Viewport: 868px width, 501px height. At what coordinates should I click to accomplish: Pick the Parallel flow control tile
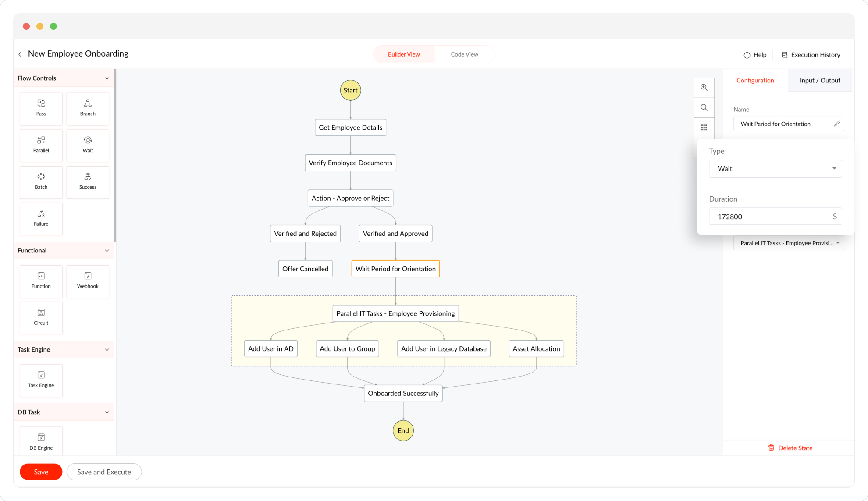[x=41, y=145]
